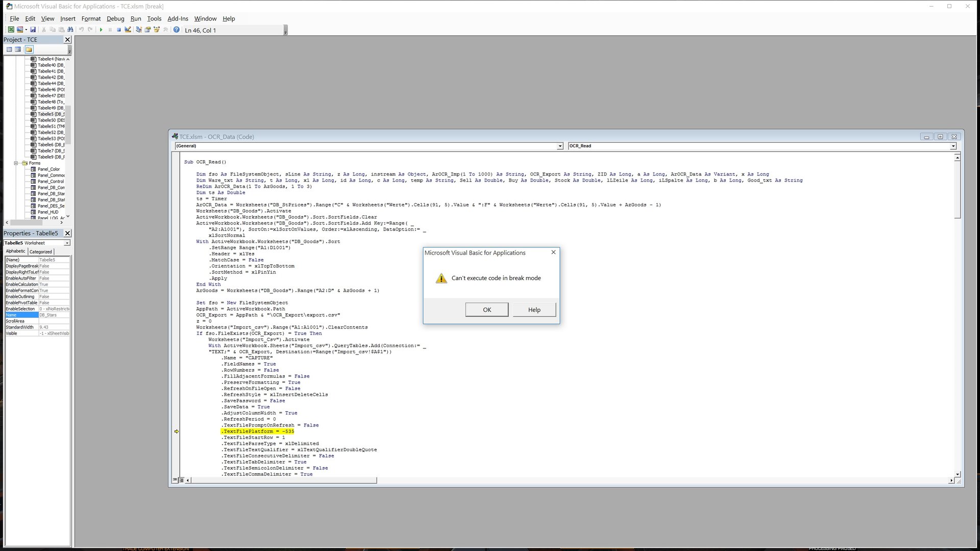980x551 pixels.
Task: Select Tabelle5 (DB_S in project tree
Action: [51, 114]
